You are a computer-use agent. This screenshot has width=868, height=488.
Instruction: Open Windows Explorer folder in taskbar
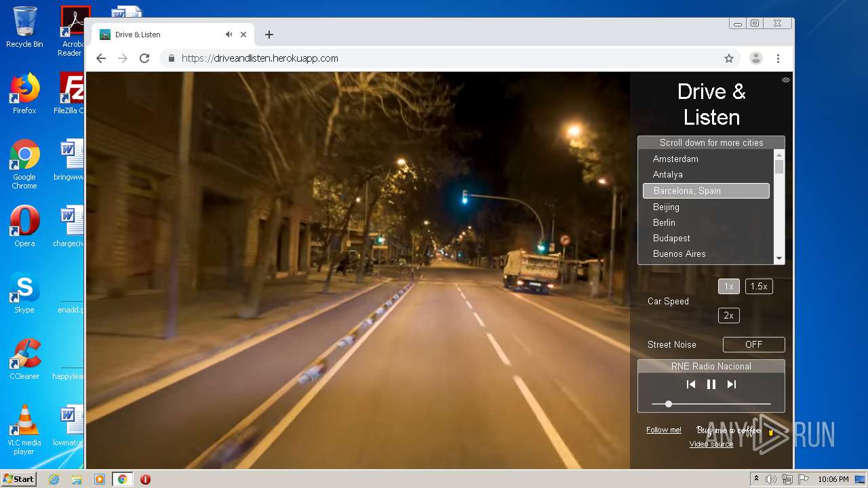click(x=77, y=479)
